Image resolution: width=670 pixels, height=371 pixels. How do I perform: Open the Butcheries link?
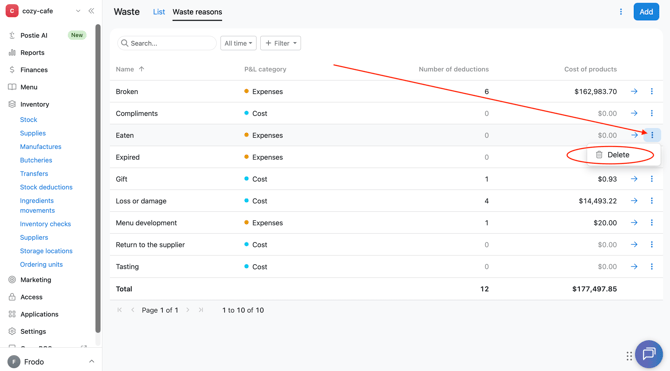pyautogui.click(x=36, y=160)
